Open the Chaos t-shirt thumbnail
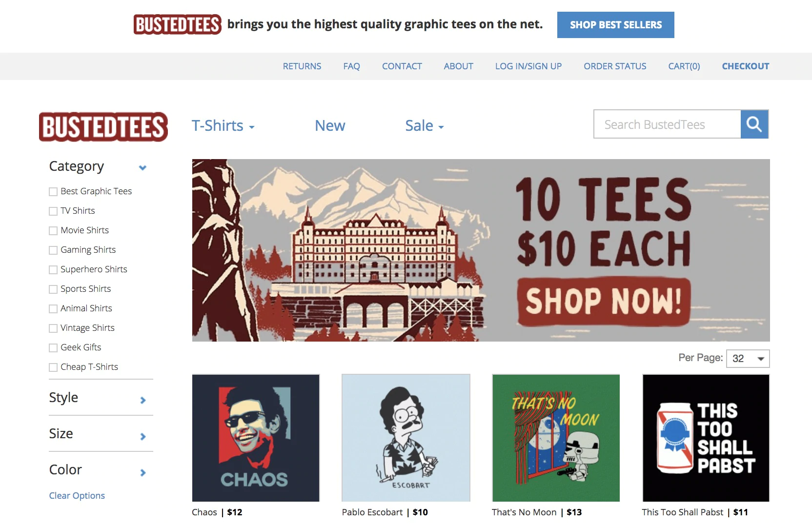The image size is (812, 528). 256,438
